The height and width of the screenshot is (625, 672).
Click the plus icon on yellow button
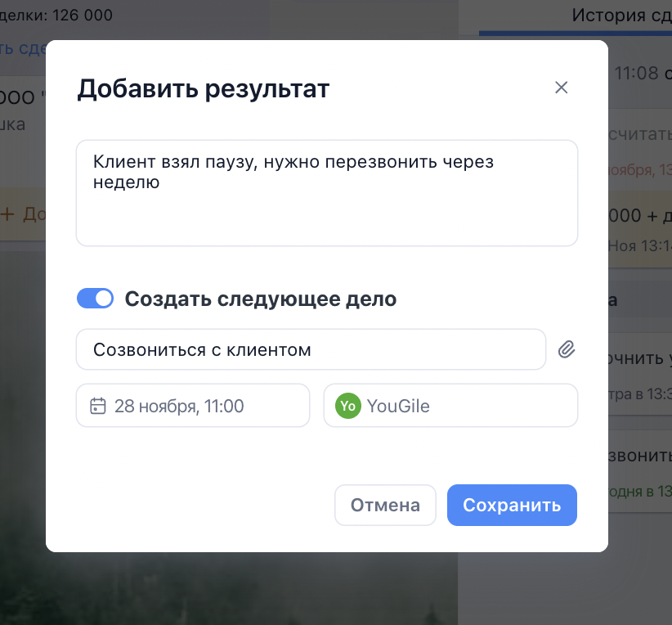(x=8, y=215)
